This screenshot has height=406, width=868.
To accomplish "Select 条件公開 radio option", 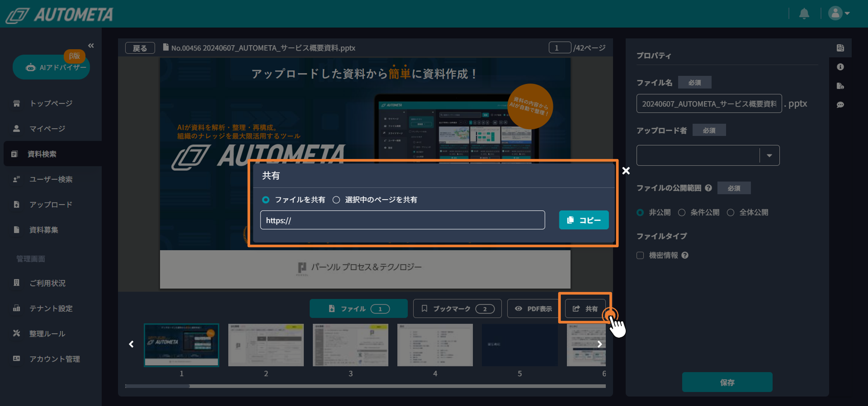I will 681,212.
